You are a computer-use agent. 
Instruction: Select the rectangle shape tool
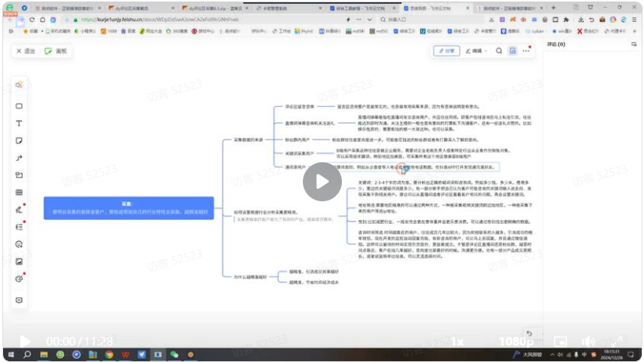click(20, 106)
